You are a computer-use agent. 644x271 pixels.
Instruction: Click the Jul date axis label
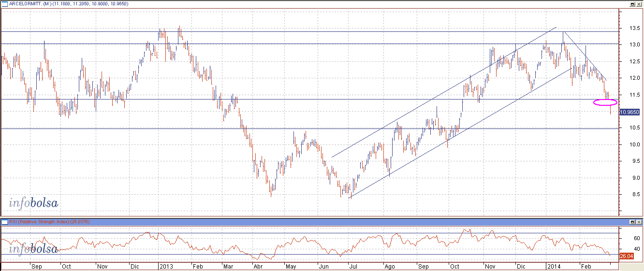point(353,266)
